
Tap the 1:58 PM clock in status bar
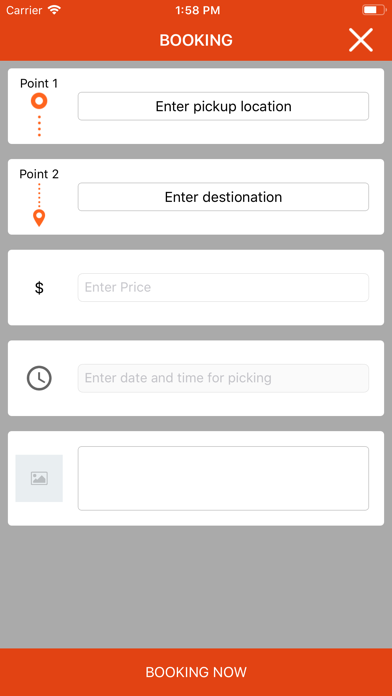coord(198,10)
